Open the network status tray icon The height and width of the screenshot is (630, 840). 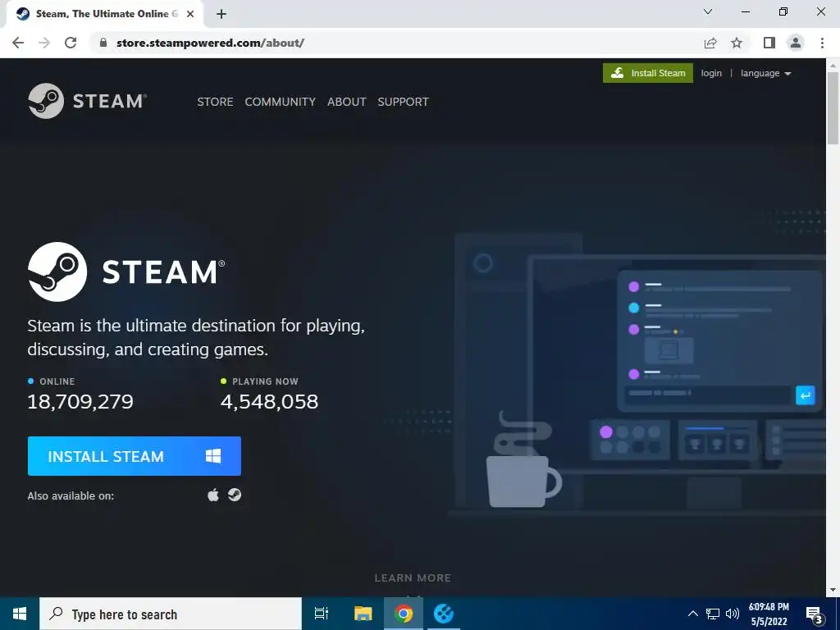coord(713,614)
